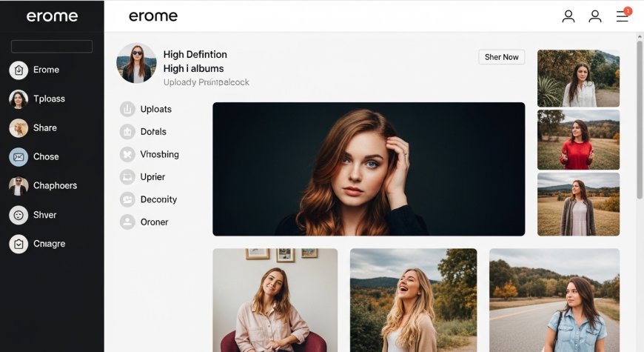644x352 pixels.
Task: Click the Sher Now button
Action: (x=501, y=57)
